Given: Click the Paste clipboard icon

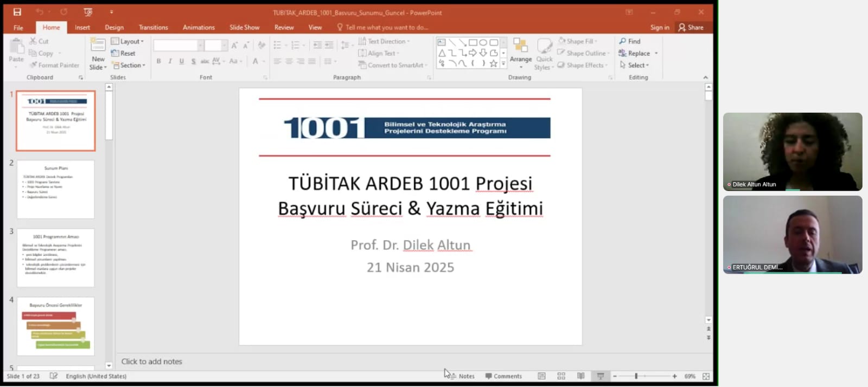Looking at the screenshot, I should (16, 47).
